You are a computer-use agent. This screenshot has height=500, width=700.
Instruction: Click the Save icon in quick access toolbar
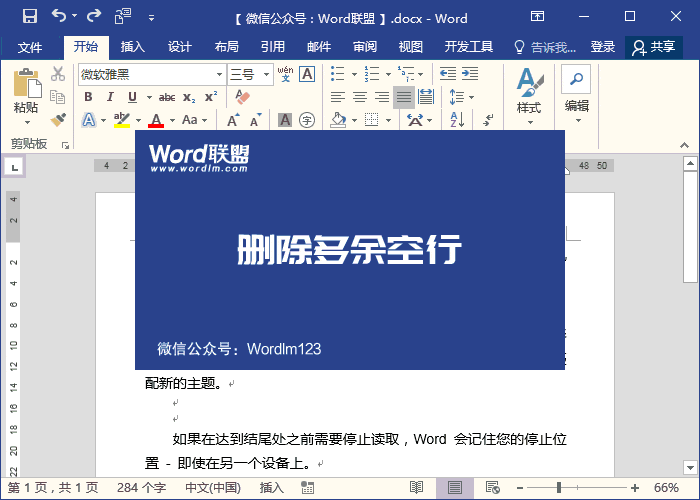point(30,17)
